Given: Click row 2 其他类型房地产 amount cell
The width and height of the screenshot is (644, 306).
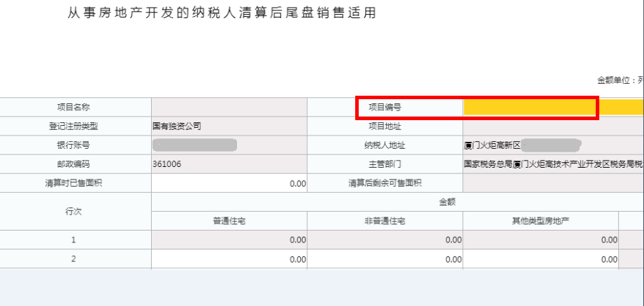Looking at the screenshot, I should [x=541, y=259].
